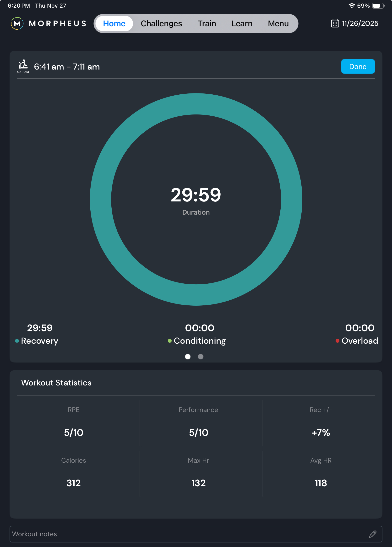
Task: Tap the Morpheus M logo icon
Action: click(x=17, y=24)
